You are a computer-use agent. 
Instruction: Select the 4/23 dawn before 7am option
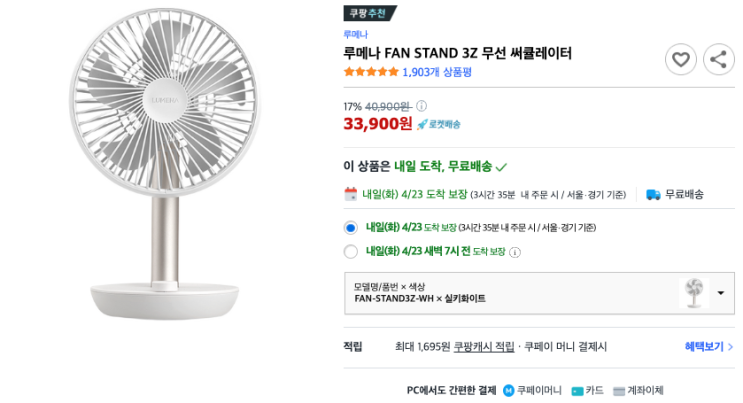350,252
